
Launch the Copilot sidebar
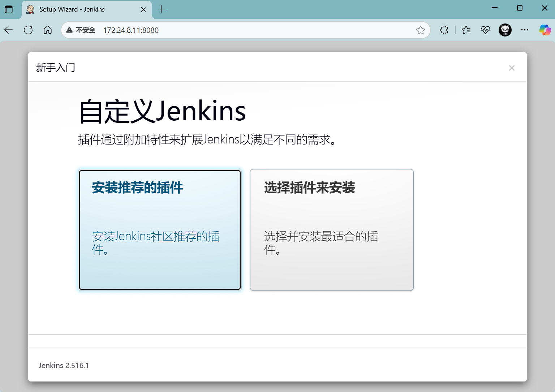[545, 30]
